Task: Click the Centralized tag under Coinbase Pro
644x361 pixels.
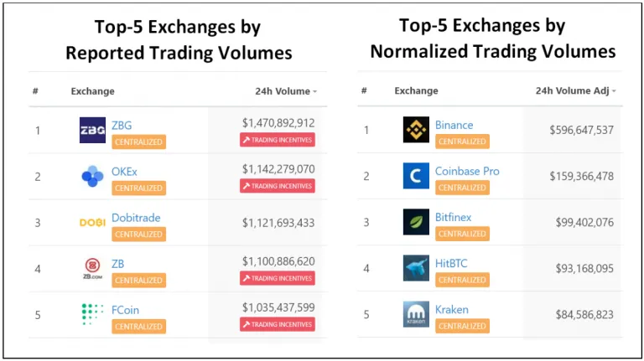Action: coord(461,188)
